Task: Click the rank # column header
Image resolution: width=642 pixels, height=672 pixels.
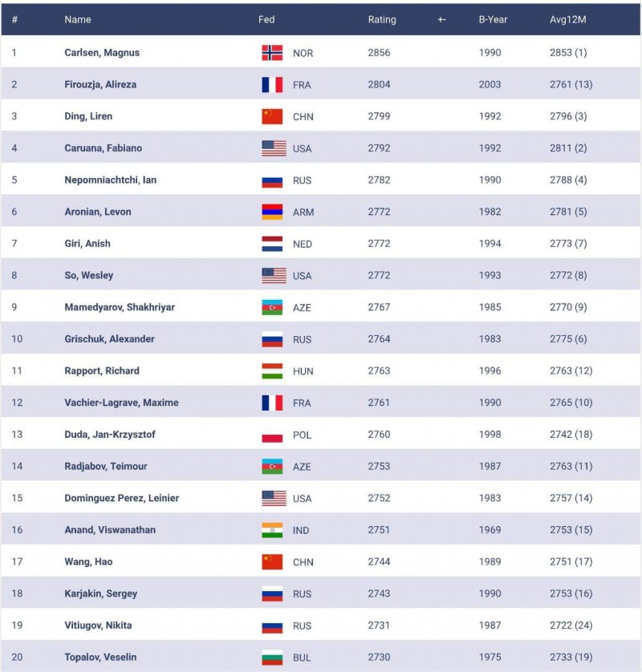Action: tap(14, 19)
